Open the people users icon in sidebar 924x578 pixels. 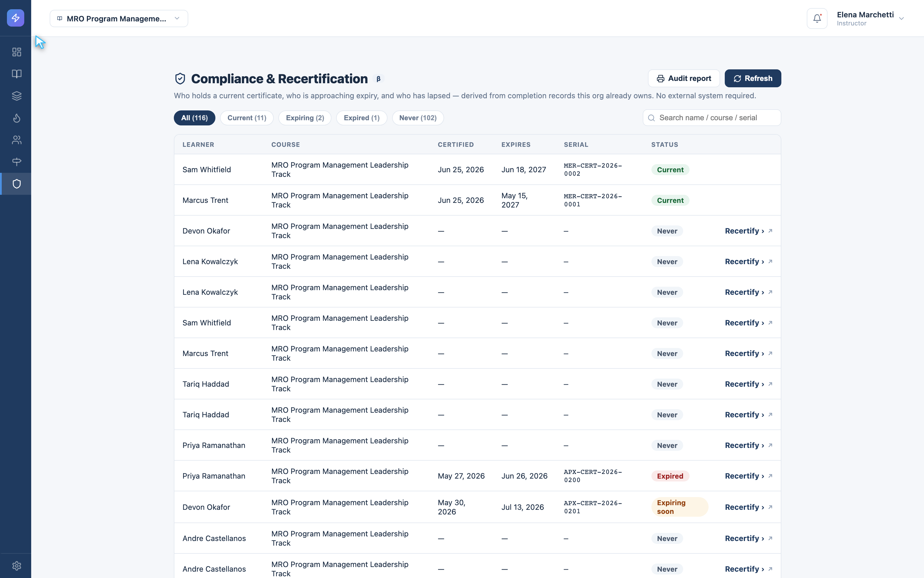[x=16, y=140]
